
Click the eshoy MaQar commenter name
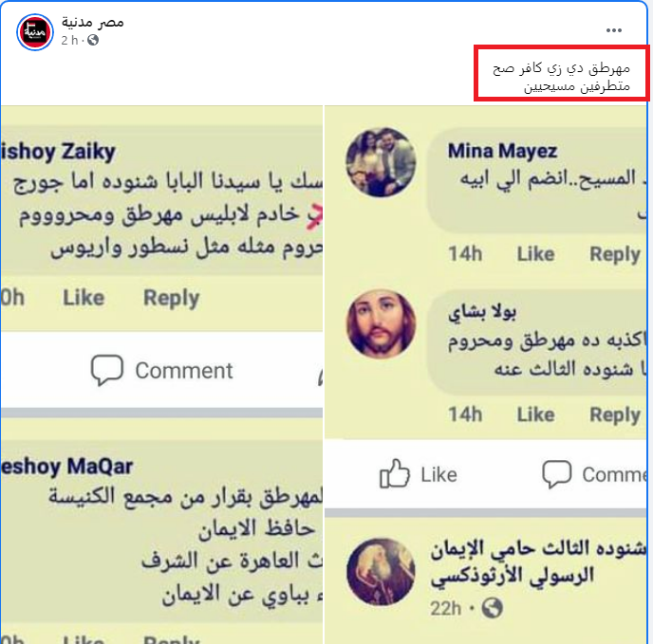66,467
